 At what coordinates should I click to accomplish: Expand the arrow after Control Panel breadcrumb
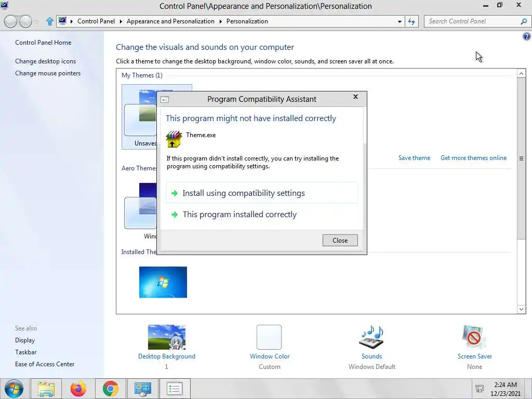tap(121, 21)
